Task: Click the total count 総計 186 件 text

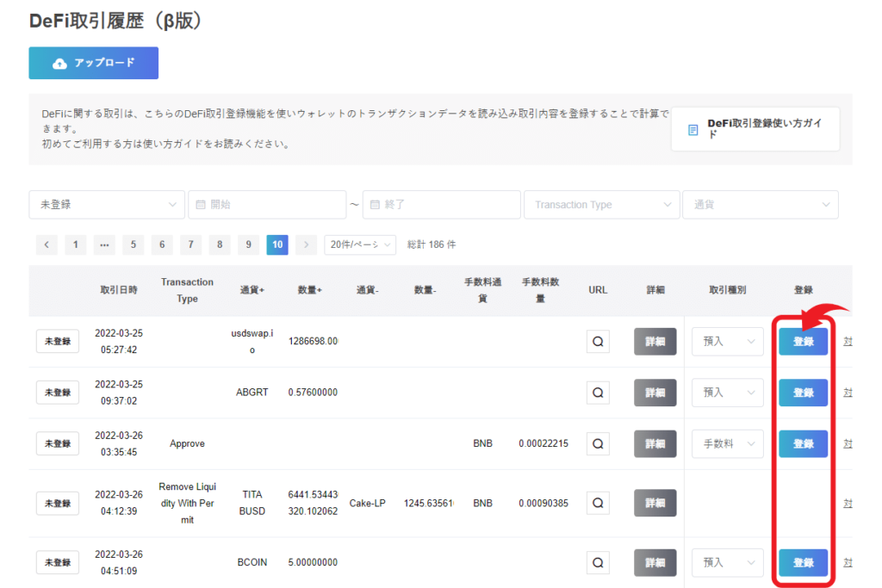Action: pyautogui.click(x=432, y=244)
